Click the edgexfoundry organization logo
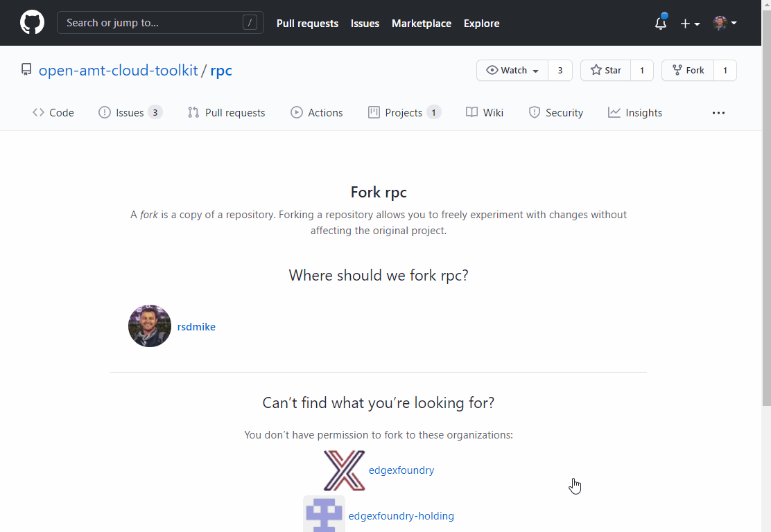Screen dimensions: 771x532 point(344,470)
